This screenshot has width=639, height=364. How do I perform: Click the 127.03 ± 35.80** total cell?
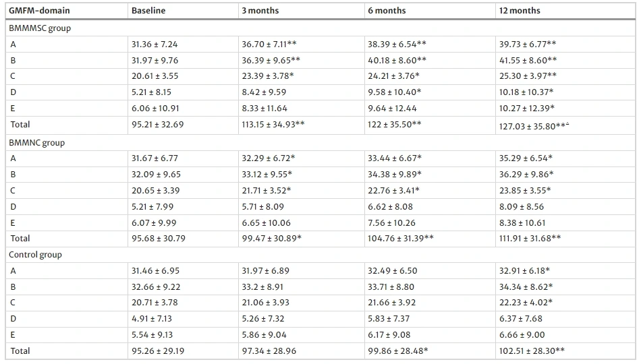tap(536, 125)
